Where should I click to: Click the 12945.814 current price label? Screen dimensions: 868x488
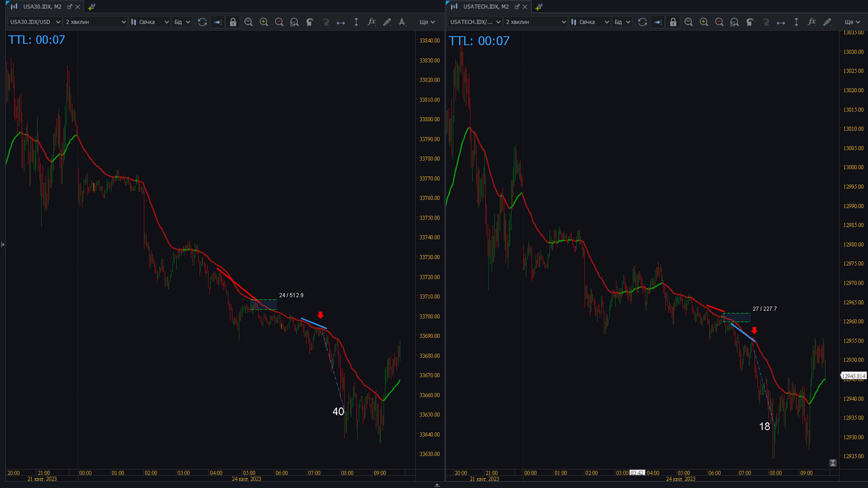click(x=854, y=376)
